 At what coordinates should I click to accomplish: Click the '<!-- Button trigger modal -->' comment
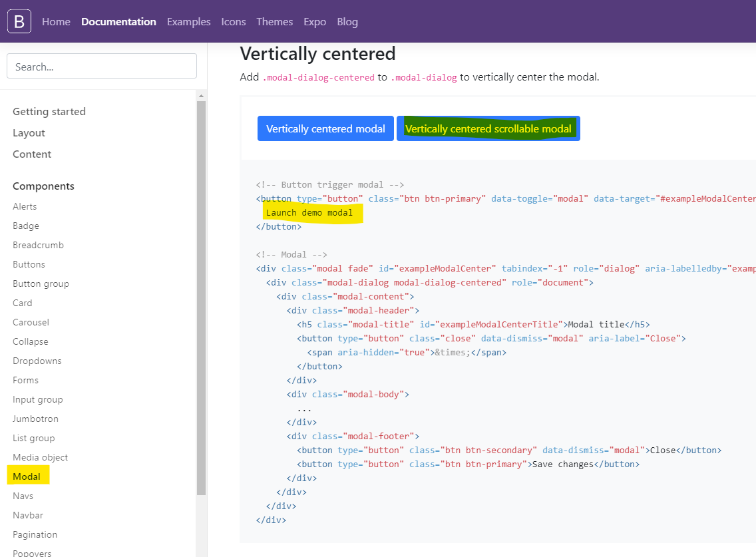tap(330, 185)
